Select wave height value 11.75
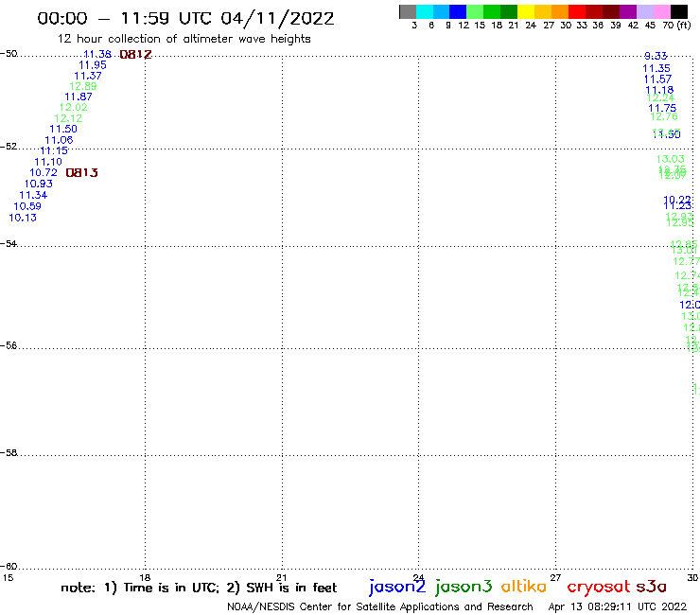Viewport: 700px width, 615px height. (662, 108)
